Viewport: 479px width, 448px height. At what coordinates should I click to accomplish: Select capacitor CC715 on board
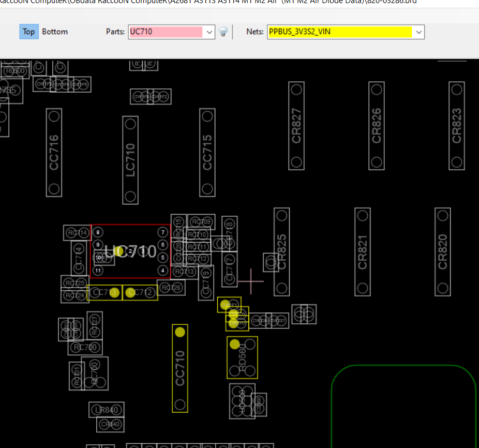207,153
